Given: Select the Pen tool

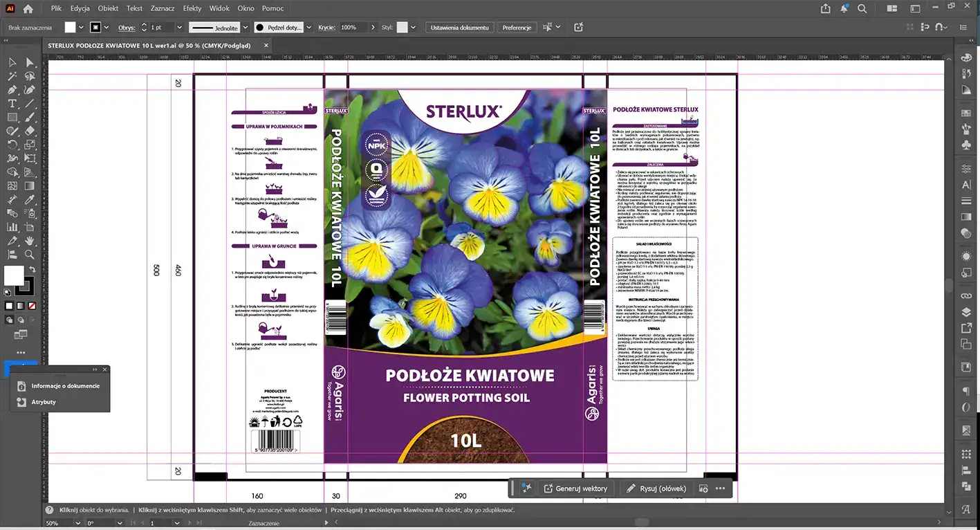Looking at the screenshot, I should [12, 90].
